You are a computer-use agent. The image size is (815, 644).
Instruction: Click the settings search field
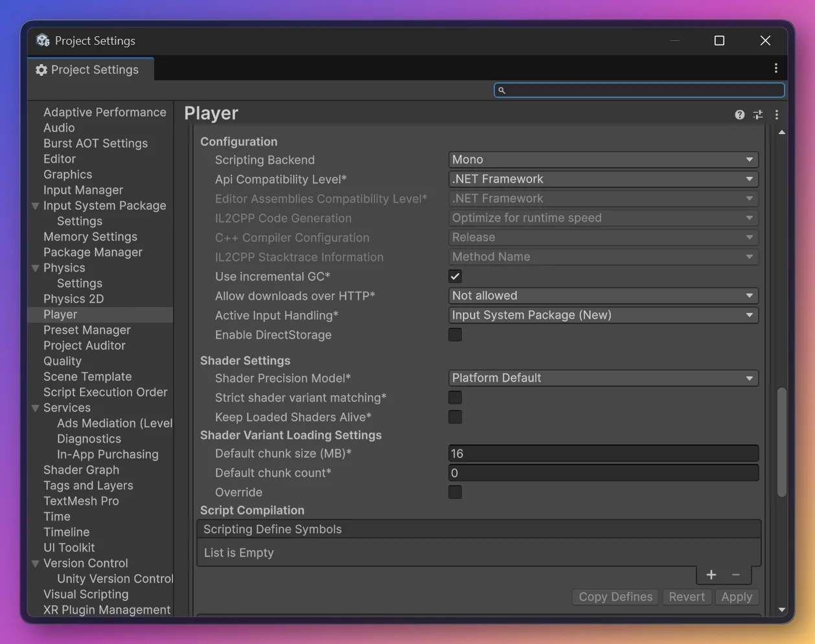(639, 90)
